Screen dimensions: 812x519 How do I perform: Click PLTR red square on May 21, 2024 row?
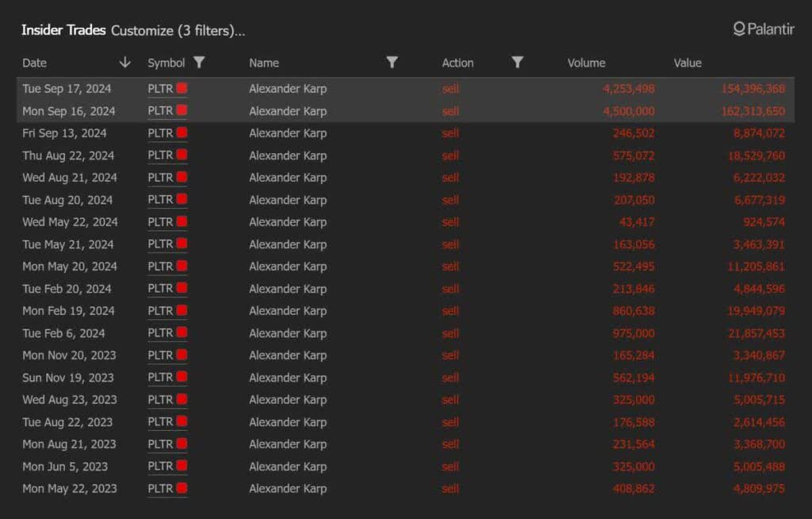pyautogui.click(x=182, y=244)
